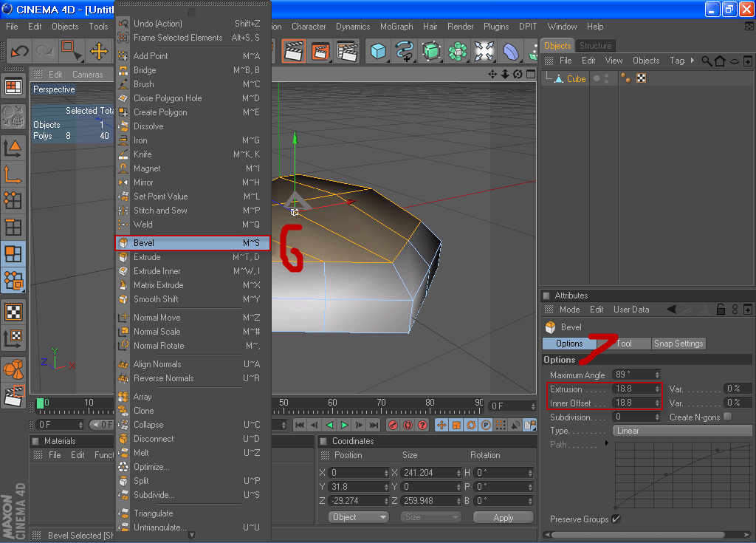756x543 pixels.
Task: Step to the next frame
Action: click(360, 426)
